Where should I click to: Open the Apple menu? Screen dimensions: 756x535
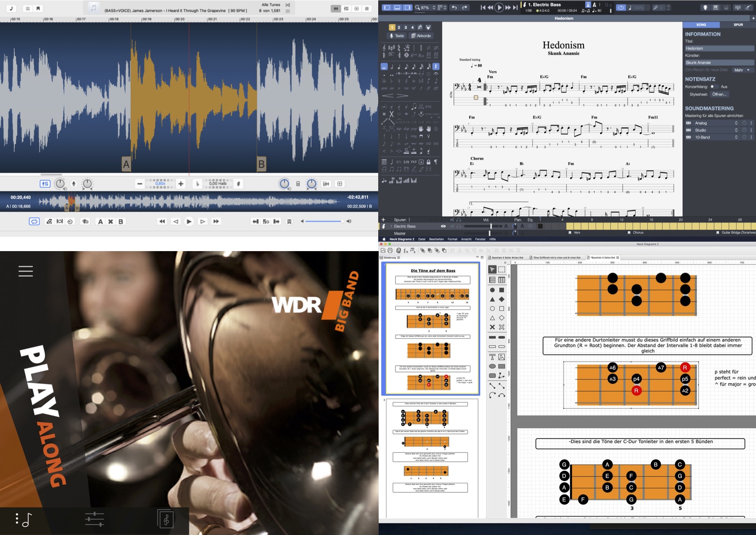pos(383,239)
